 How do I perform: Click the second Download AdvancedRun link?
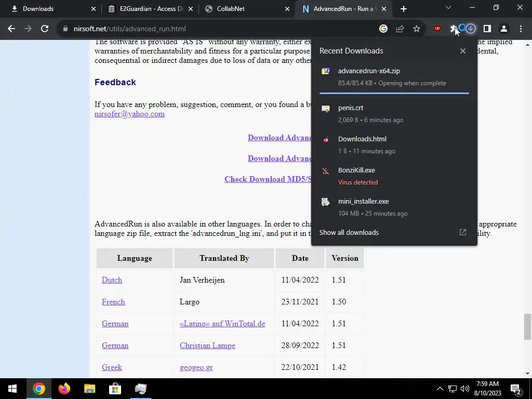tap(280, 158)
